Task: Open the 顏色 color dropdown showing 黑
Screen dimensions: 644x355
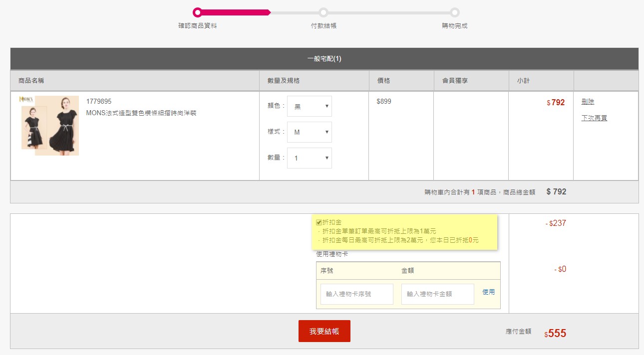Action: 310,106
